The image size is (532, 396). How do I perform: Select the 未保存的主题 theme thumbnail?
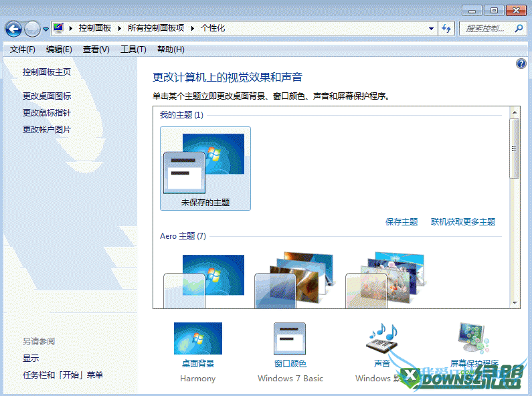205,169
